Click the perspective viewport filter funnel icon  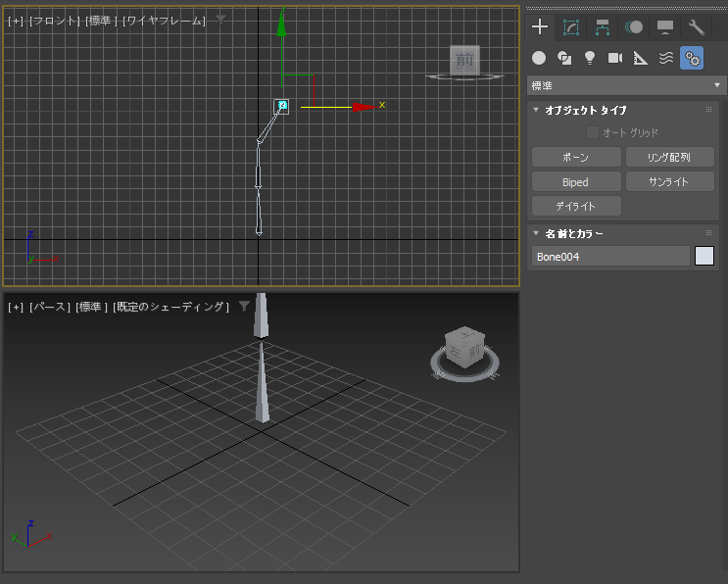click(x=244, y=306)
